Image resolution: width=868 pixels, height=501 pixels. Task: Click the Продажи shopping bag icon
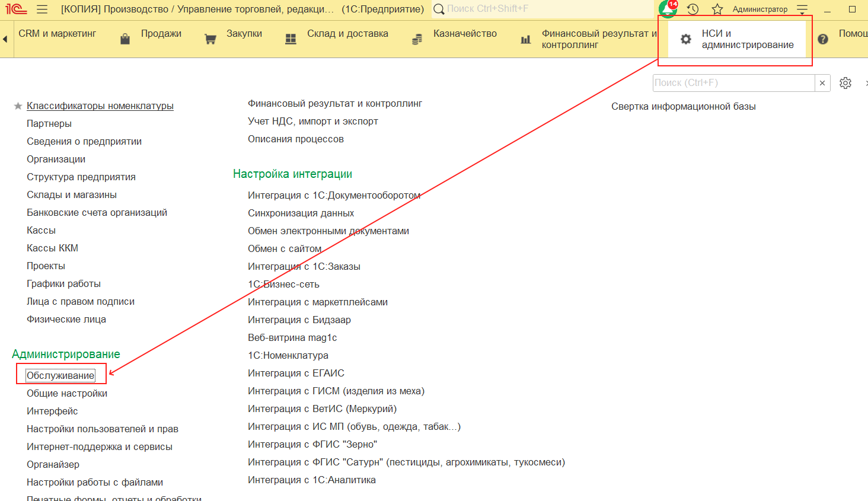[x=125, y=39]
